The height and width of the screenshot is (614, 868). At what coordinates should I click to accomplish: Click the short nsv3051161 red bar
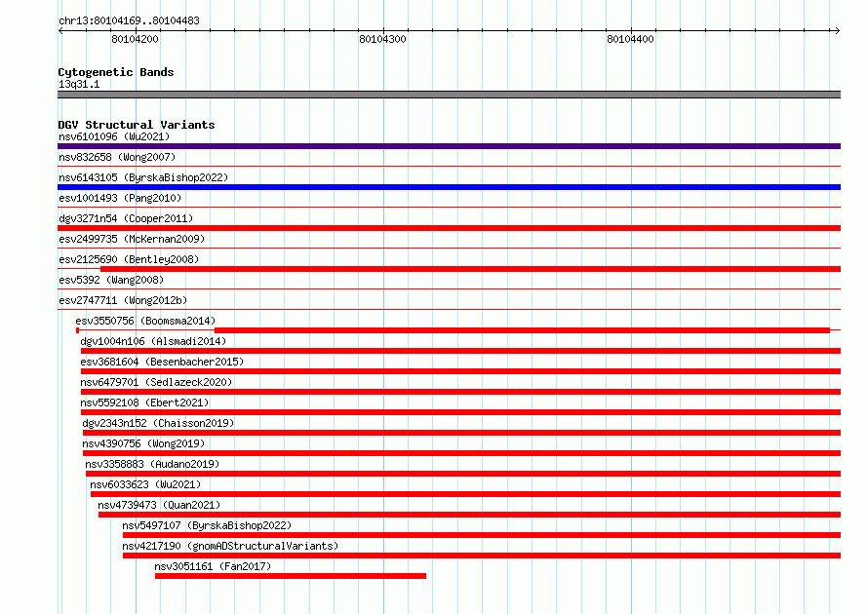coord(291,576)
